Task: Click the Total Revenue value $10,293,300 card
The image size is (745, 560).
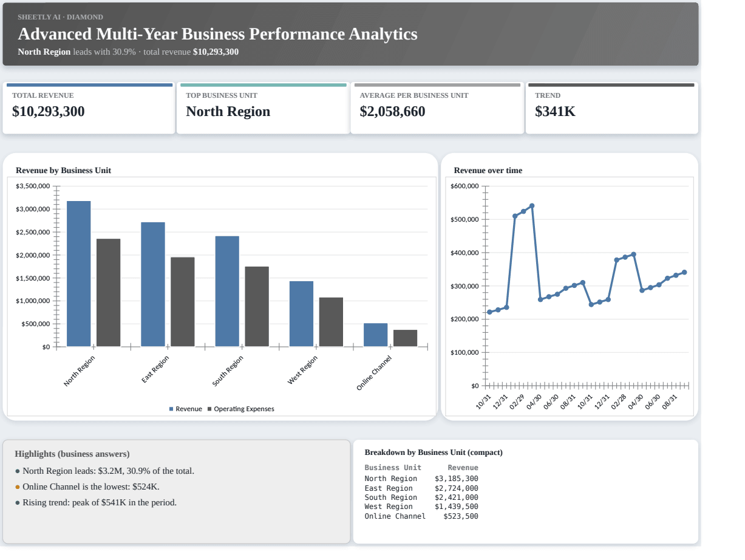Action: 89,108
